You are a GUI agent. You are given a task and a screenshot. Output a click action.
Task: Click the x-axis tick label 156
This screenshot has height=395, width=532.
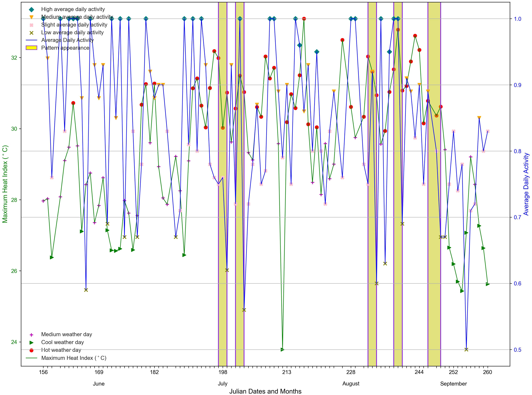point(43,372)
